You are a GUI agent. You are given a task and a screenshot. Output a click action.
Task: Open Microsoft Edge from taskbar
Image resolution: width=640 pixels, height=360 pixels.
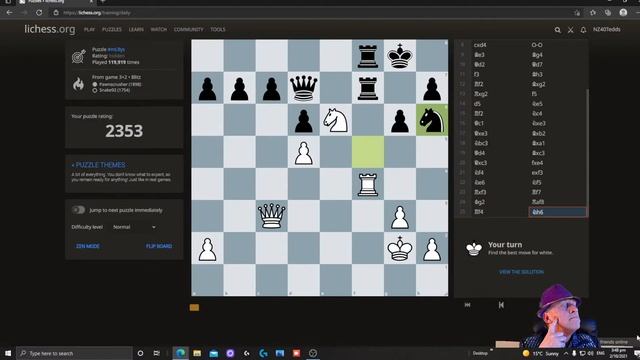click(x=180, y=353)
